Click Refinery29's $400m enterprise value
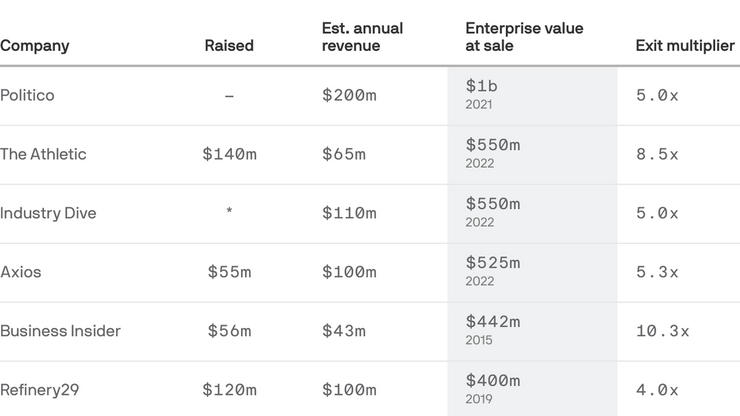The width and height of the screenshot is (740, 416). (493, 381)
